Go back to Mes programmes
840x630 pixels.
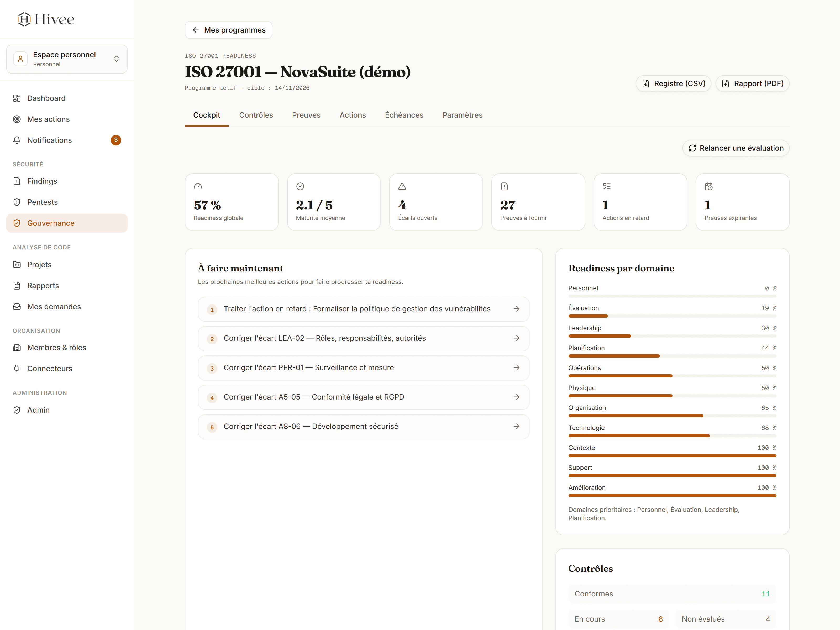point(229,30)
